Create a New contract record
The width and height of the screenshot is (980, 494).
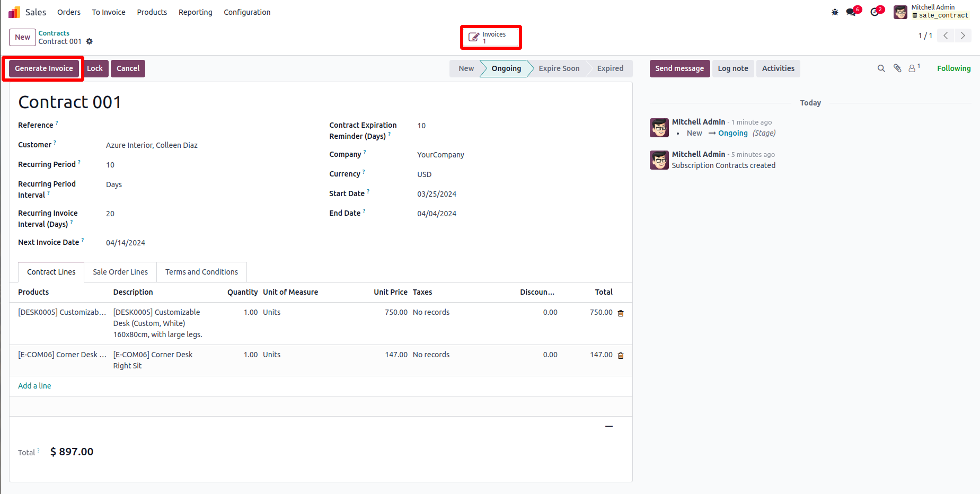pyautogui.click(x=22, y=37)
